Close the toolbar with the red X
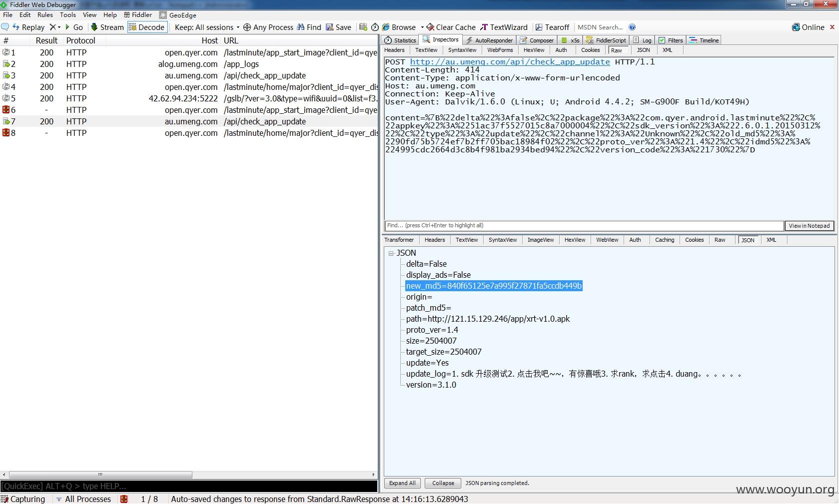 point(832,27)
